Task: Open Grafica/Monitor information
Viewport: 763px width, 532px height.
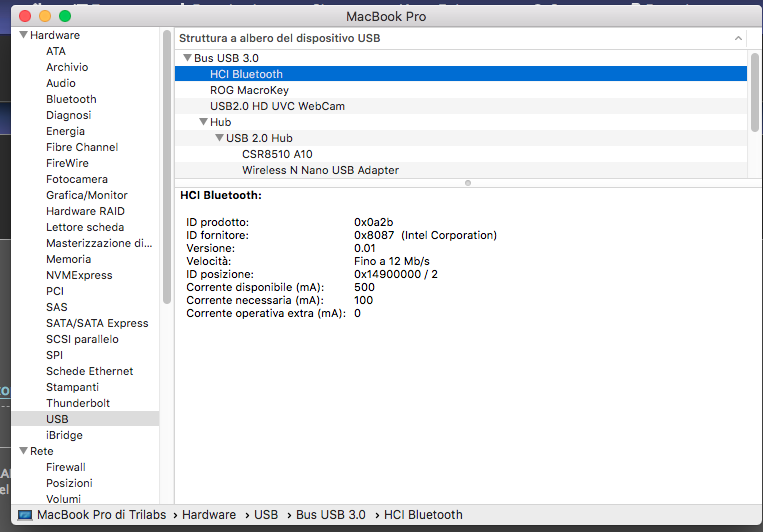Action: click(87, 195)
